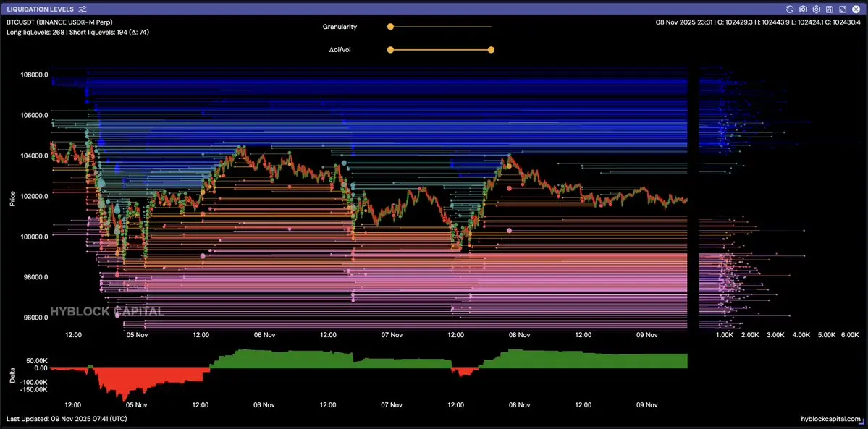
Task: Click the 104000.0 price axis label
Action: (x=35, y=156)
